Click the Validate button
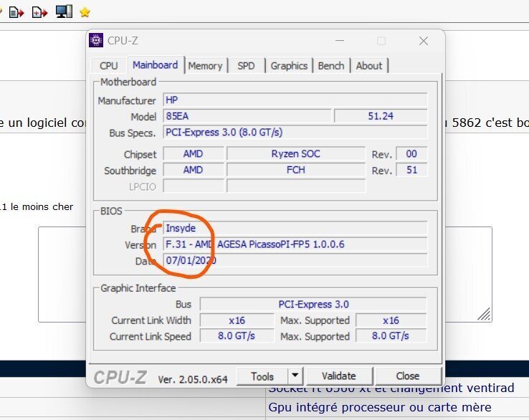 click(339, 376)
